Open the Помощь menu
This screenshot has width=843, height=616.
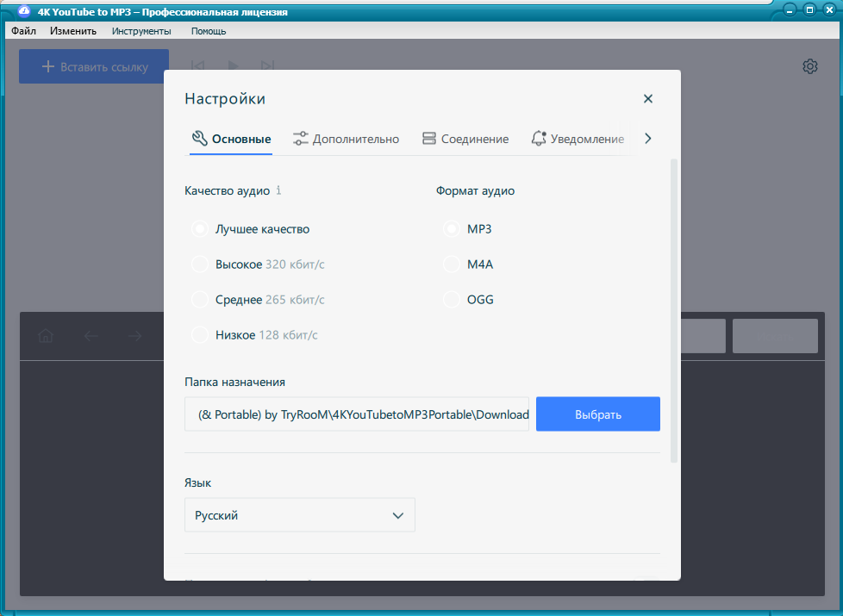click(x=209, y=31)
